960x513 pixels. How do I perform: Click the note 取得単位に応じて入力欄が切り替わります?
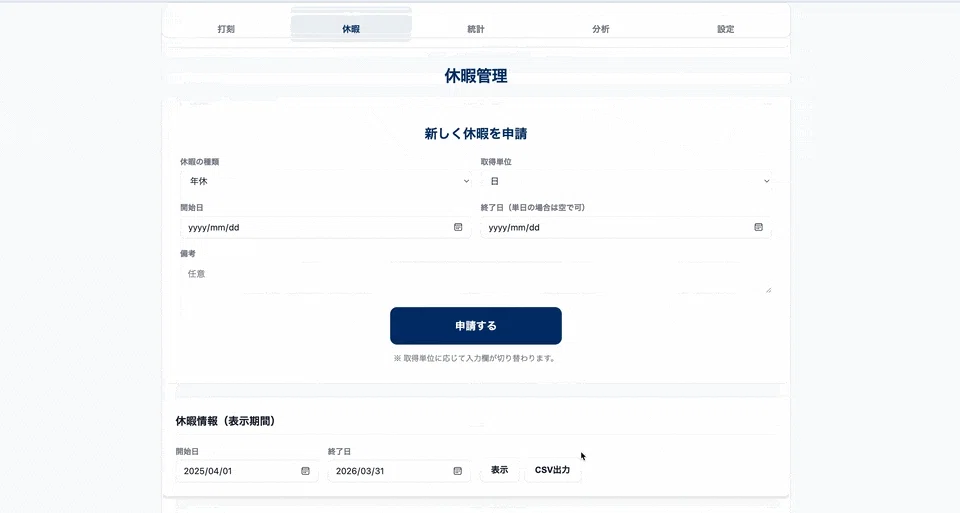pyautogui.click(x=476, y=358)
